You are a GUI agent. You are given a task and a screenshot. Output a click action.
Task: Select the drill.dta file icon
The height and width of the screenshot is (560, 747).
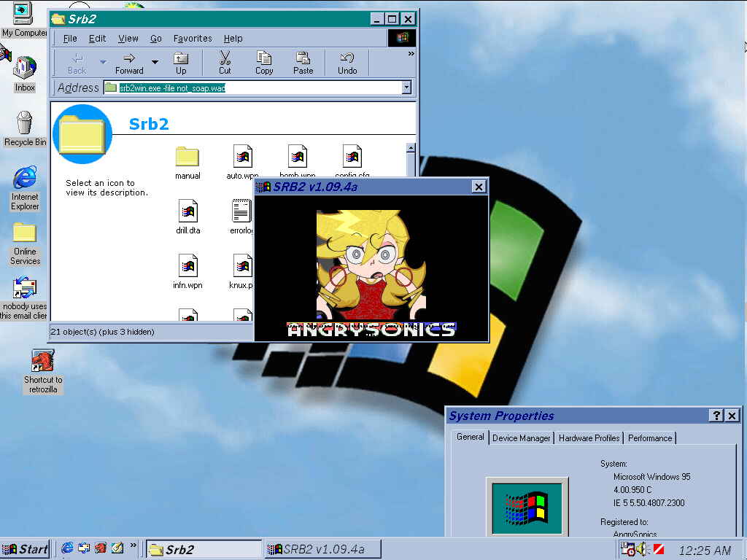(x=187, y=217)
